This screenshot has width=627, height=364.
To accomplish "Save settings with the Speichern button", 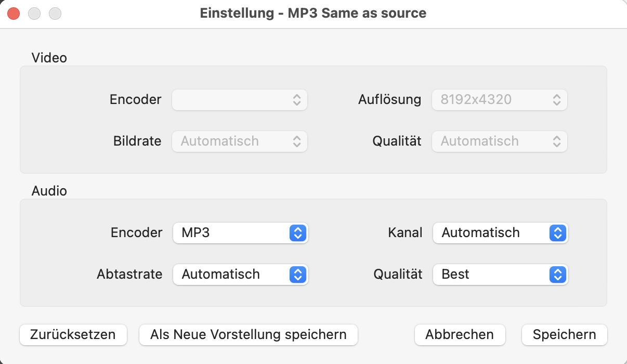I will click(564, 335).
